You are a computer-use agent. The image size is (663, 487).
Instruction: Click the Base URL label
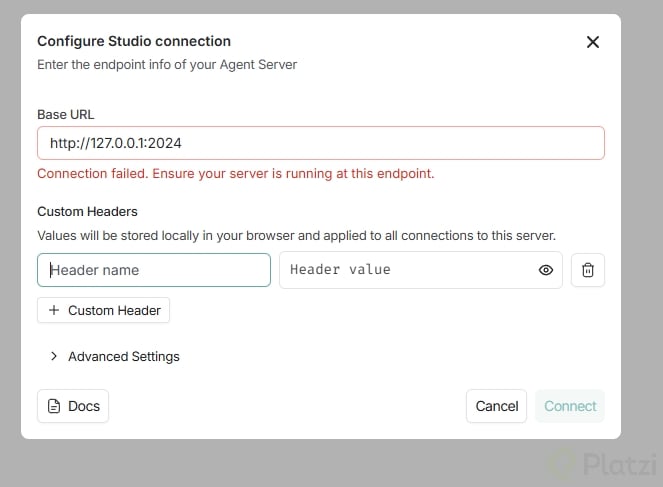point(66,114)
